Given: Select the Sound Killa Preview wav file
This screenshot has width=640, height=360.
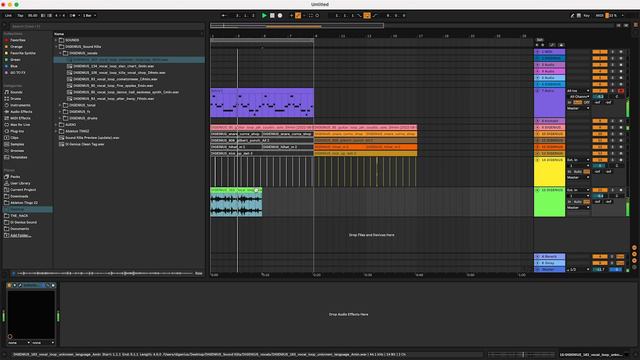Looking at the screenshot, I should point(92,138).
